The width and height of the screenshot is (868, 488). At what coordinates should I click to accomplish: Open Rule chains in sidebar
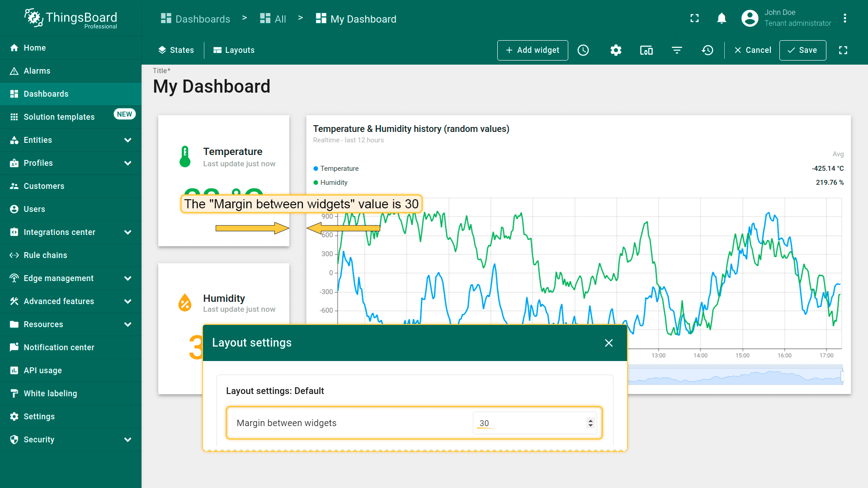45,255
